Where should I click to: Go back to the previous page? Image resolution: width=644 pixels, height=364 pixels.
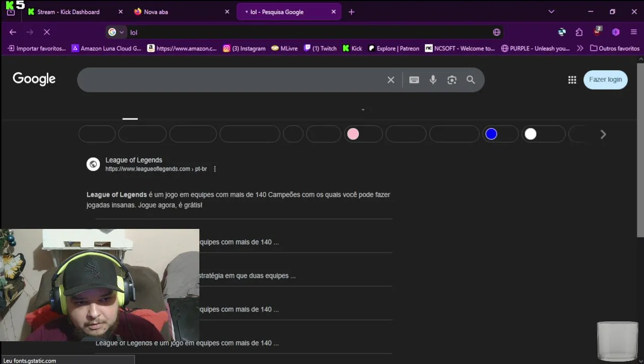tap(13, 32)
